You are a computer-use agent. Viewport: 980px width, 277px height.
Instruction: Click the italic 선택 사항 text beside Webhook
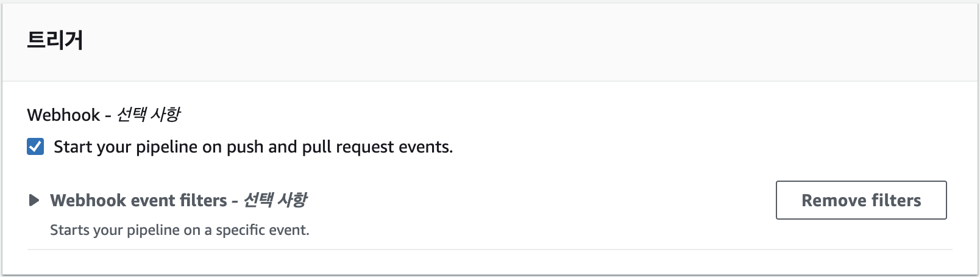(149, 115)
